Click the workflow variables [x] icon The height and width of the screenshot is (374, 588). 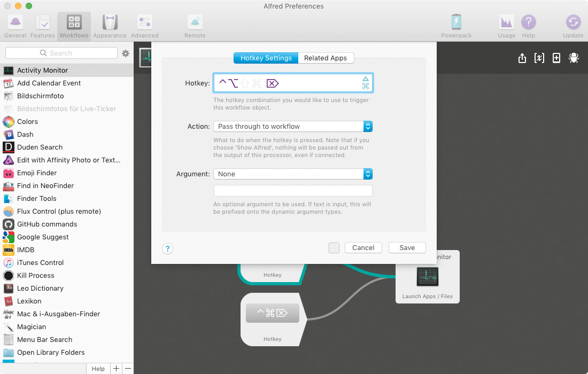click(x=539, y=58)
